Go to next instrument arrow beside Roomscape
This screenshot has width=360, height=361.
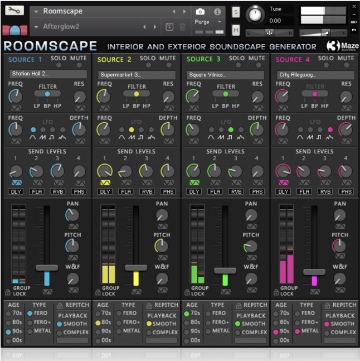tap(184, 12)
